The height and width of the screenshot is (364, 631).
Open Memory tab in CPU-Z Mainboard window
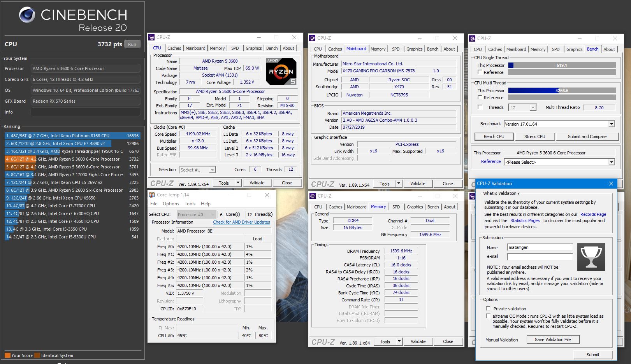(378, 49)
